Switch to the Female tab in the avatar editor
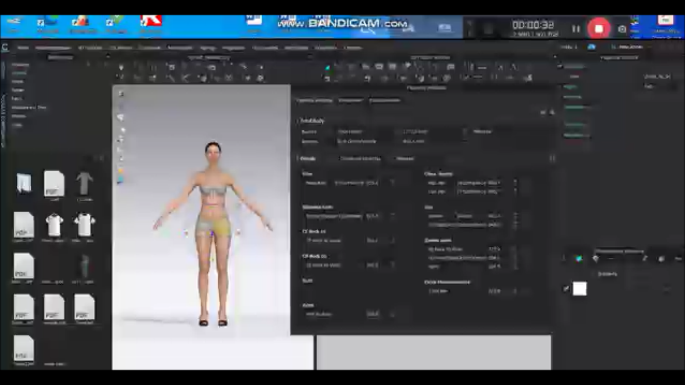 pos(308,159)
